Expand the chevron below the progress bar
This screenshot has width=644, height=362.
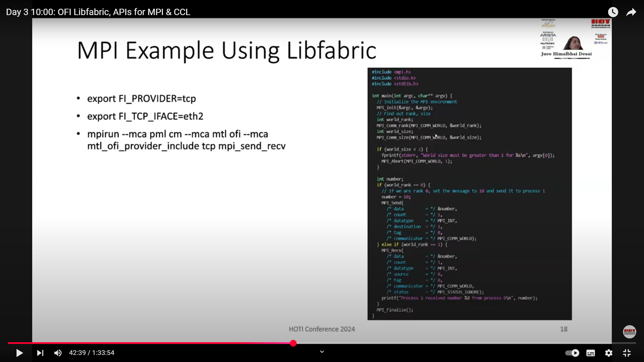322,352
